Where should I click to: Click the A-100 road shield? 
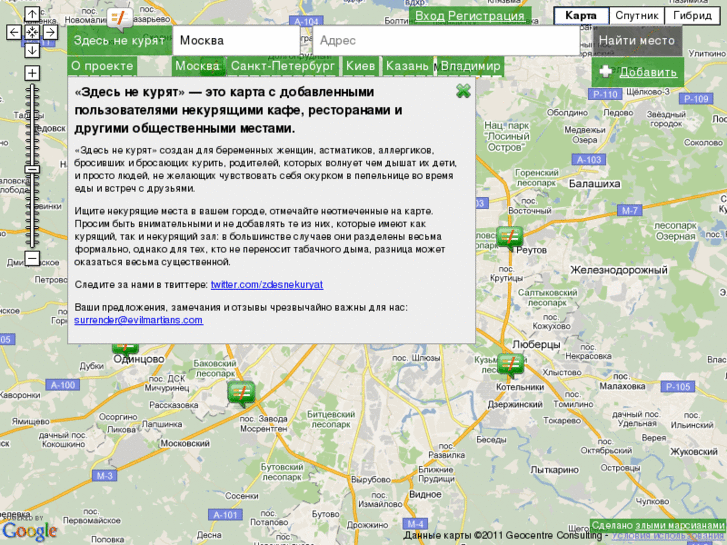(x=63, y=385)
